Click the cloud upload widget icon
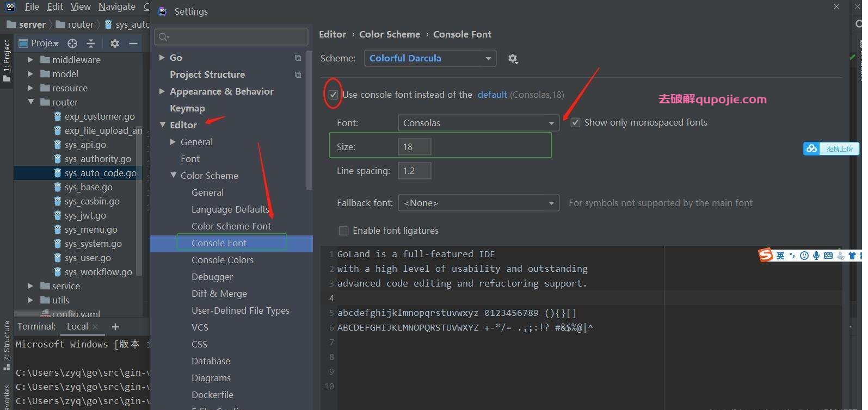868x410 pixels. pyautogui.click(x=812, y=148)
